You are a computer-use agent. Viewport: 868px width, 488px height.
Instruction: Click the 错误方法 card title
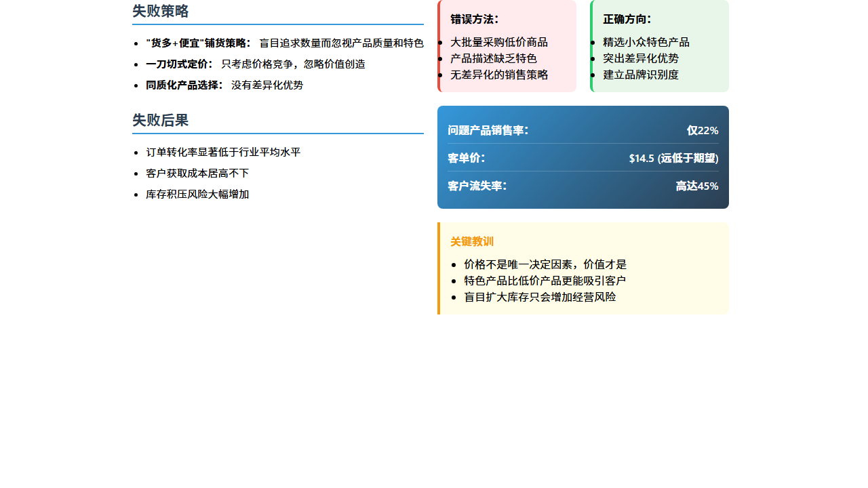pos(475,19)
